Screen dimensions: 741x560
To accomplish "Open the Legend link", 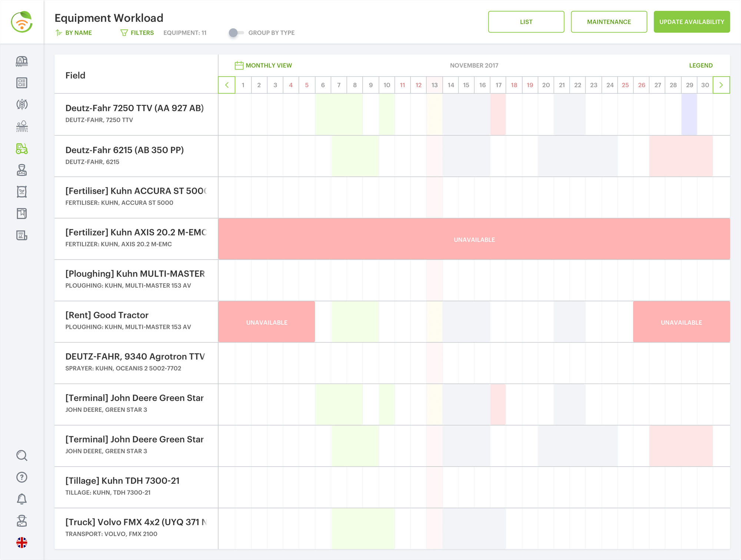I will click(701, 66).
